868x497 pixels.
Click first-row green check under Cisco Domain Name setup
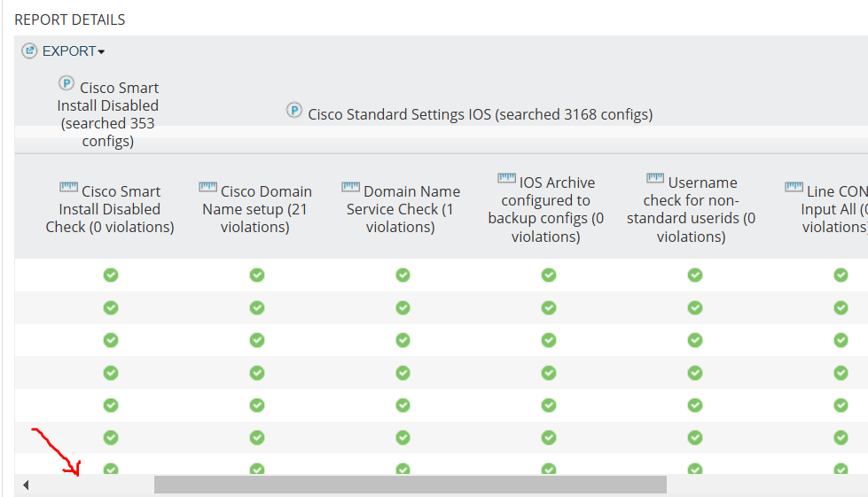tap(257, 275)
